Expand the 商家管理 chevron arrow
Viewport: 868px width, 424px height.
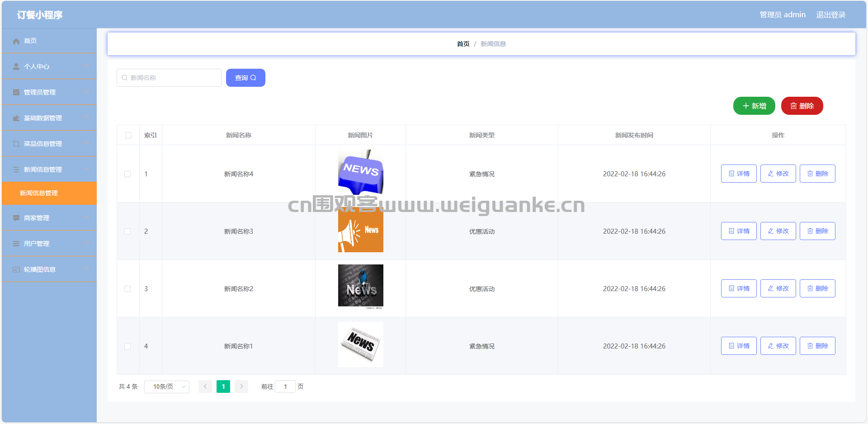click(x=86, y=217)
